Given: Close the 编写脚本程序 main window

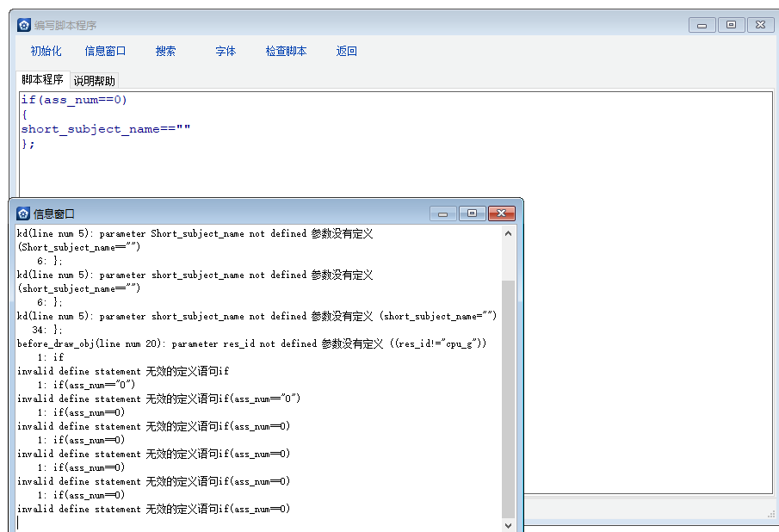Looking at the screenshot, I should pyautogui.click(x=760, y=25).
